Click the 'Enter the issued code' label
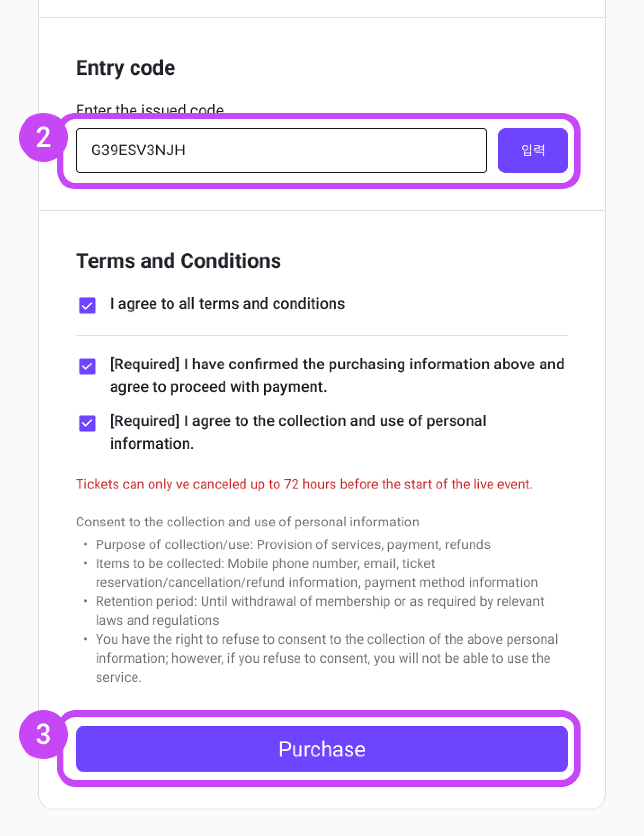644x836 pixels. [150, 109]
